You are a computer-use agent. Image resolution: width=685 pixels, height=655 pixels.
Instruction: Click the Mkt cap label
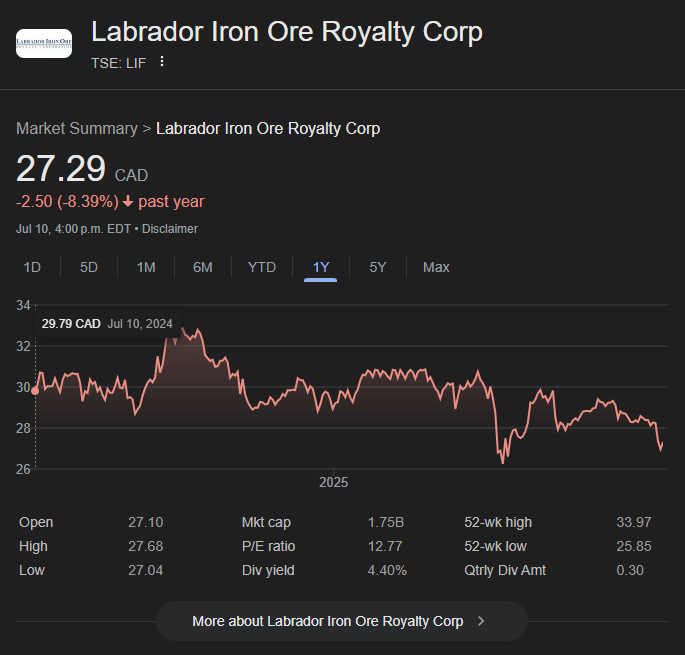(266, 522)
